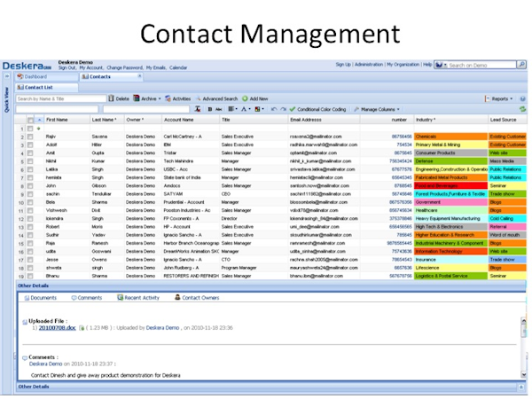Image resolution: width=532 pixels, height=399 pixels.
Task: Click the undo arrow icon
Action: pos(274,109)
